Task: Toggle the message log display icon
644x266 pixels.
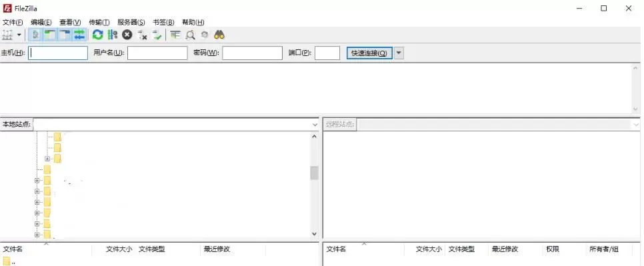Action: click(x=36, y=35)
